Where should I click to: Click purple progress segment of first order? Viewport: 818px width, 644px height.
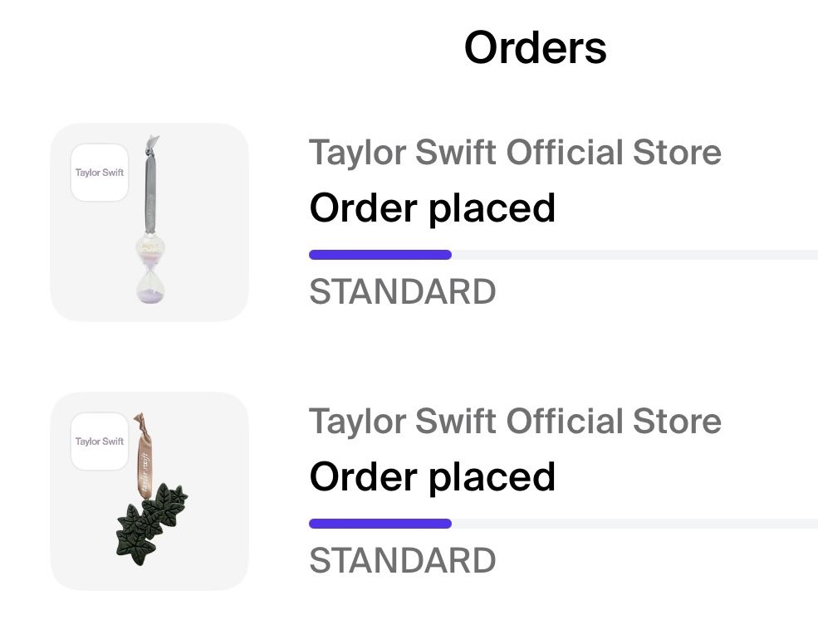[380, 255]
